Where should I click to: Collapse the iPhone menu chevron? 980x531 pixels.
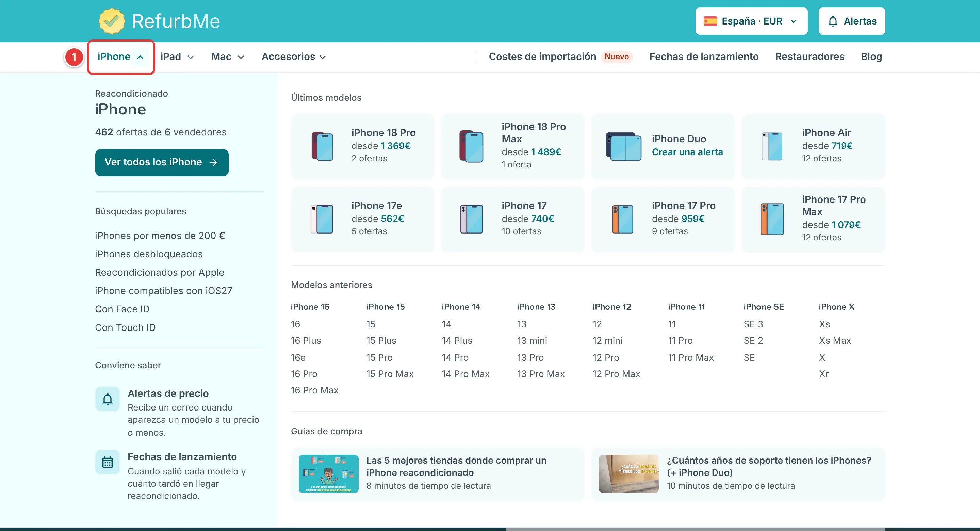tap(140, 57)
